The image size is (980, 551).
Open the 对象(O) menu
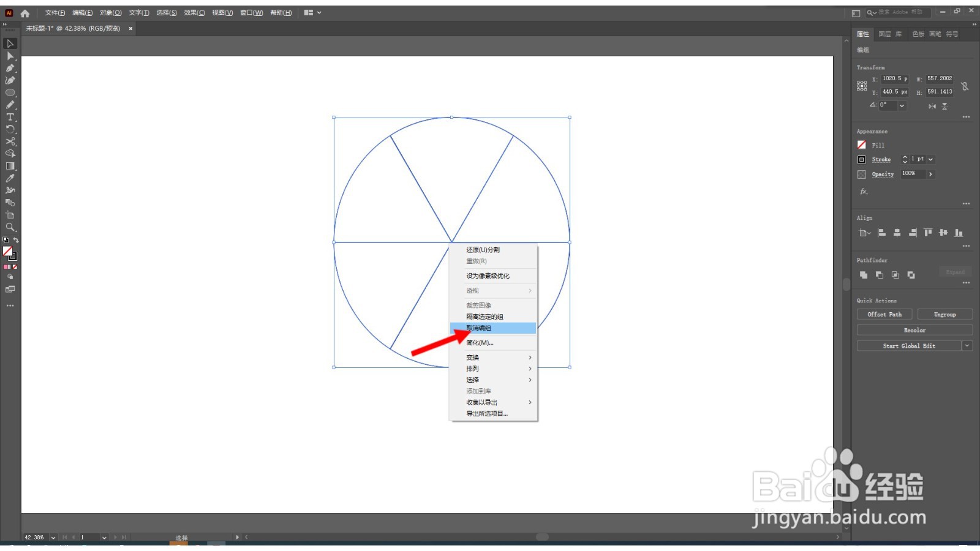(x=110, y=13)
